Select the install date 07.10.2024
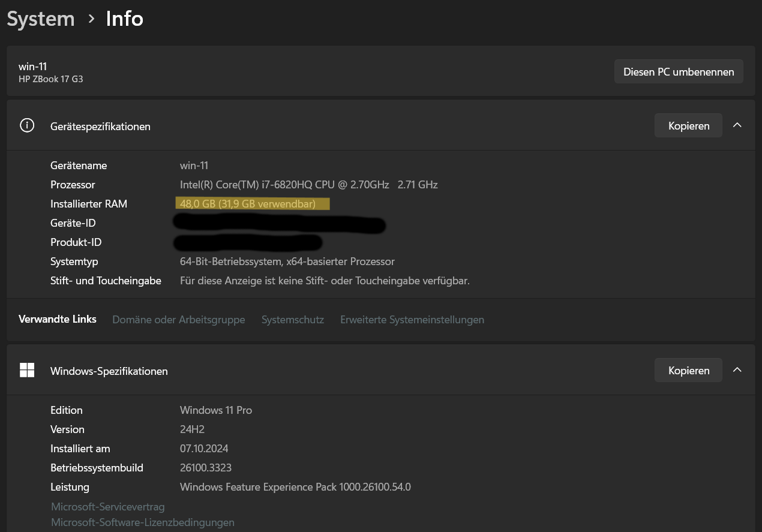Viewport: 762px width, 532px height. tap(204, 448)
